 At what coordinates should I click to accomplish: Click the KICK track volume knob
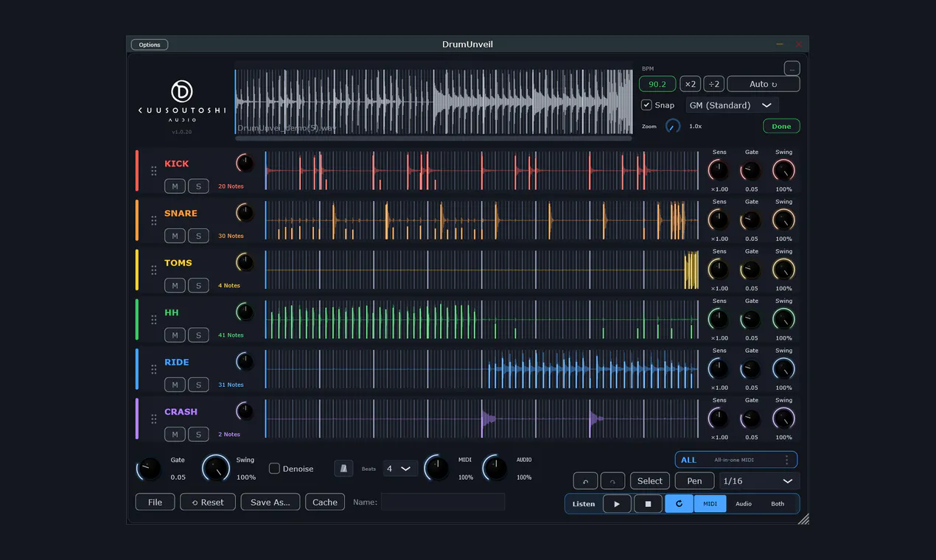point(245,163)
